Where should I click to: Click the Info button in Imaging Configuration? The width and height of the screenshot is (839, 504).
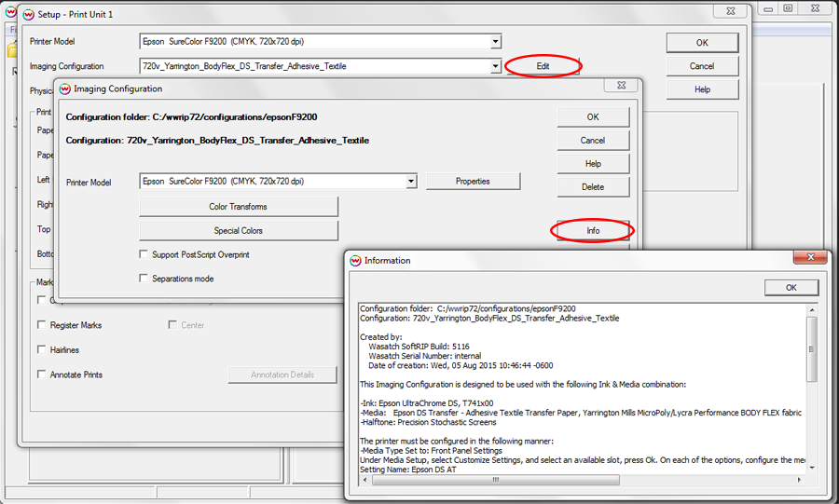[x=593, y=231]
